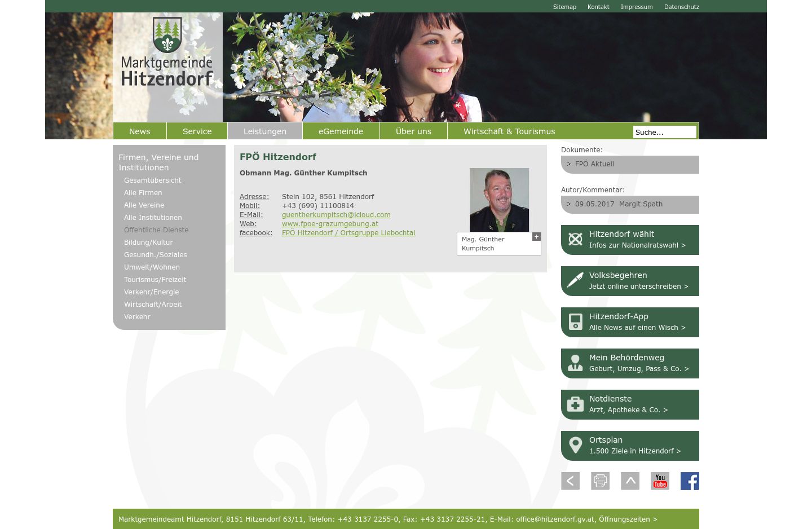
Task: Select Verkehr/Energie in the sidebar
Action: coord(152,292)
